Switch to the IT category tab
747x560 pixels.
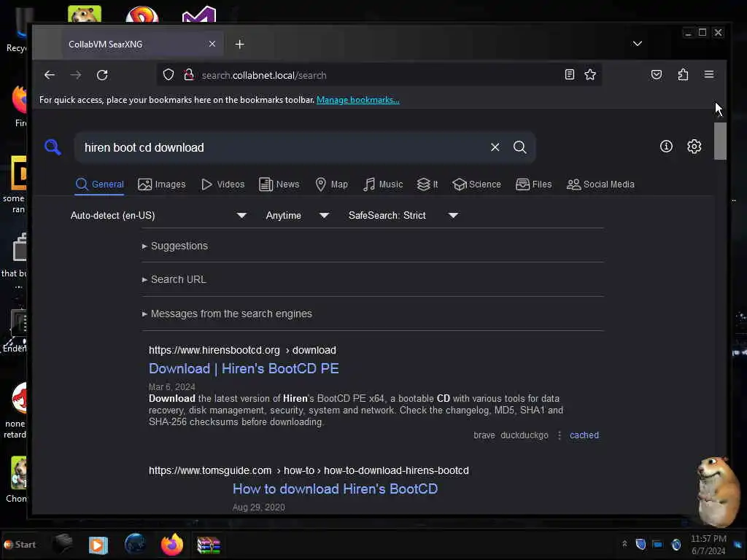coord(427,184)
